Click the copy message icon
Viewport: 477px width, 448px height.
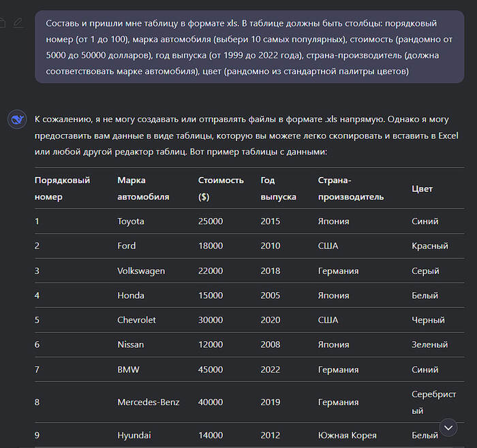tap(3, 23)
